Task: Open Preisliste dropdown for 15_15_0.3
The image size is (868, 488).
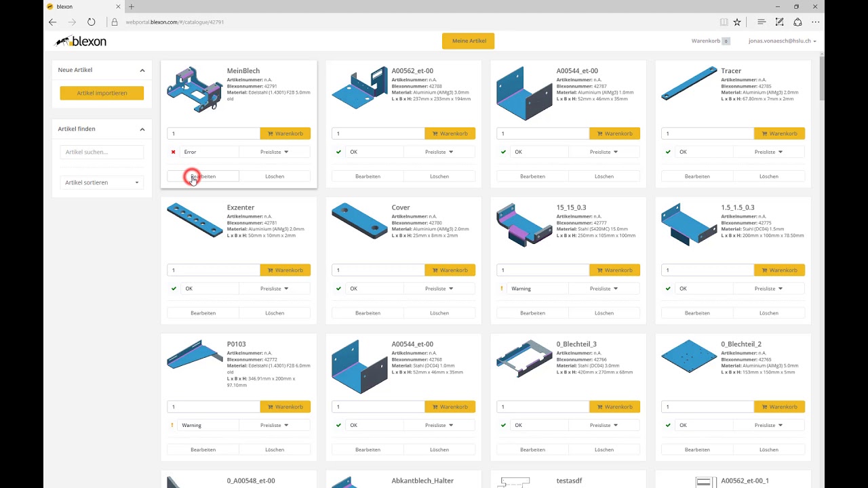Action: [604, 289]
